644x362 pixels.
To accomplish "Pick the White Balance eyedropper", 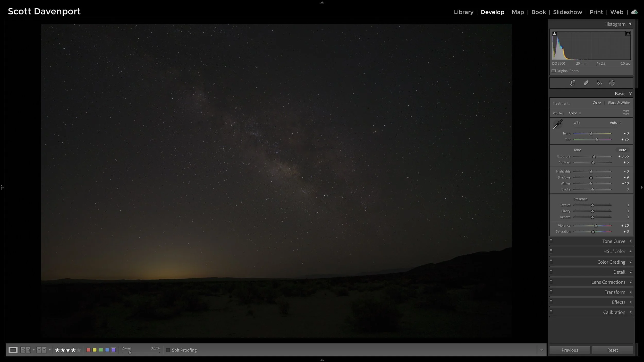I will (x=557, y=124).
